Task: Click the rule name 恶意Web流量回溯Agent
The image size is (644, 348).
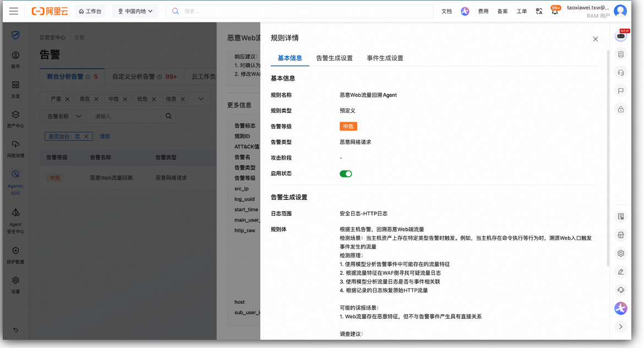Action: click(368, 95)
